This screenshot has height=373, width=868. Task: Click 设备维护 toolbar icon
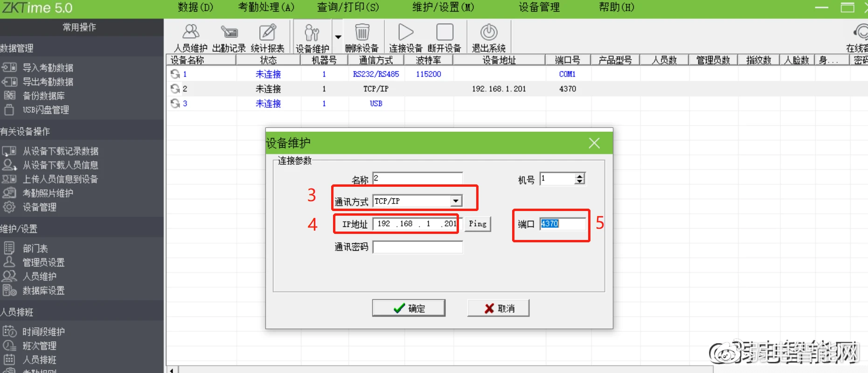click(312, 38)
